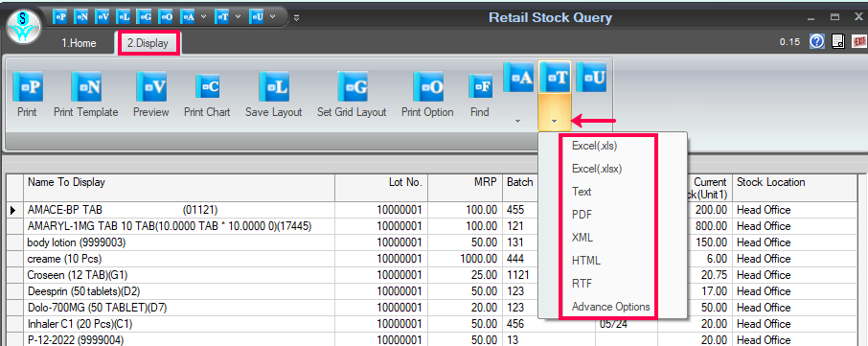Click the O icon in quick access toolbar

pos(165,16)
